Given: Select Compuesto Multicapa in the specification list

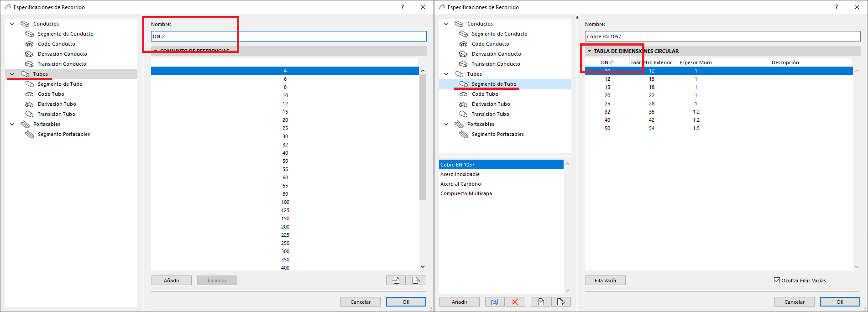Looking at the screenshot, I should [466, 193].
